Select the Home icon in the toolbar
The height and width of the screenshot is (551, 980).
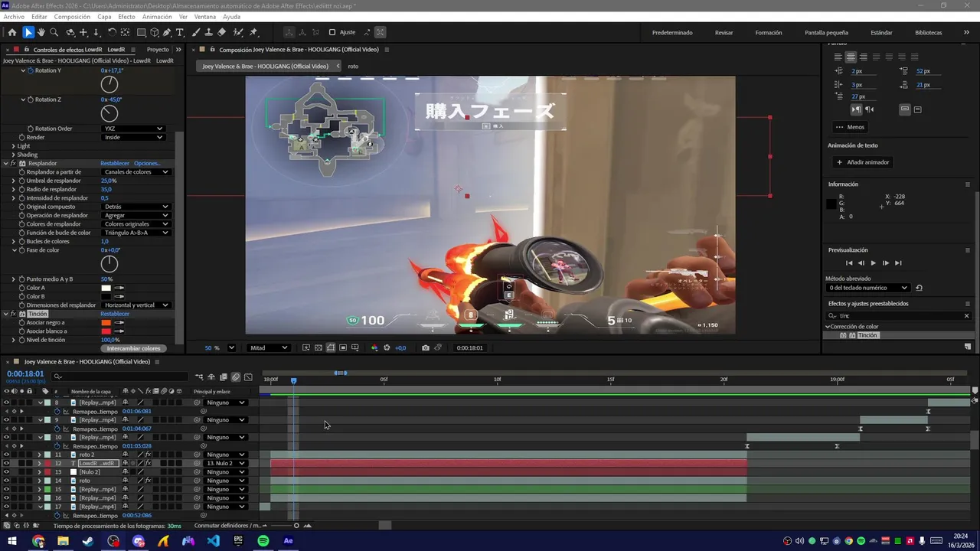click(x=11, y=32)
